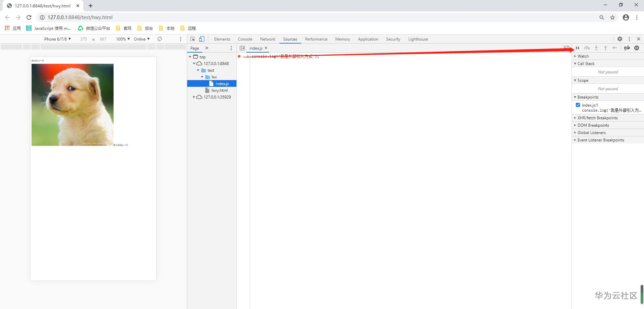Expand the 127.0.0.1:35929 tree node
Image resolution: width=644 pixels, height=309 pixels.
pos(194,97)
